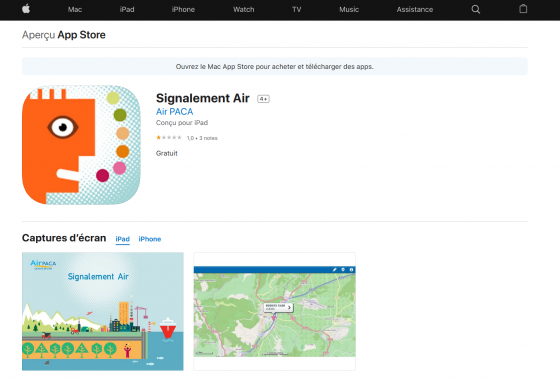The width and height of the screenshot is (560, 380).
Task: Click the 'Ouvrez le Mac App Store' banner text
Action: 274,66
